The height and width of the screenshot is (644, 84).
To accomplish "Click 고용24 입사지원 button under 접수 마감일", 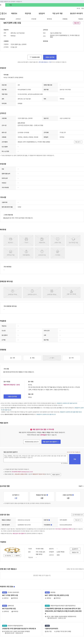I will click(x=12, y=397).
